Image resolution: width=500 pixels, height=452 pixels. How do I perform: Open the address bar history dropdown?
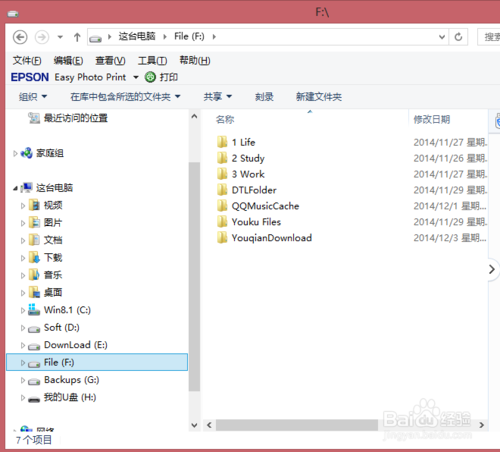442,37
